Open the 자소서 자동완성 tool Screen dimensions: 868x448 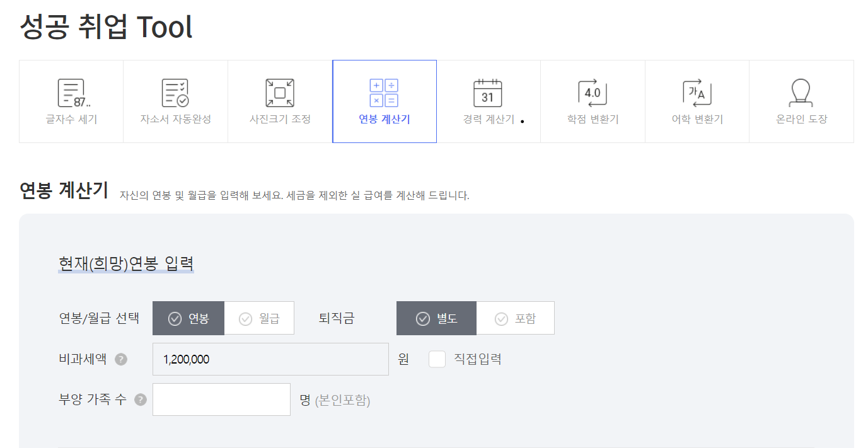(x=175, y=101)
